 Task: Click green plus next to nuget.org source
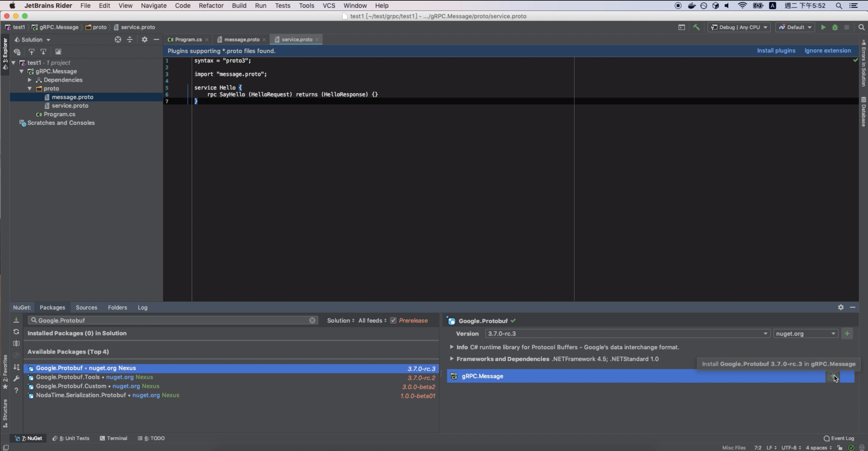point(847,334)
